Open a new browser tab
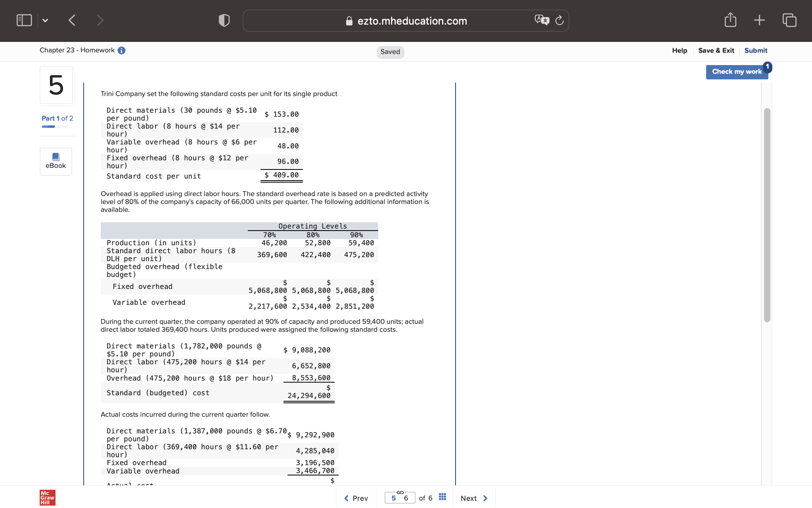Viewport: 812px width, 508px height. pos(759,20)
